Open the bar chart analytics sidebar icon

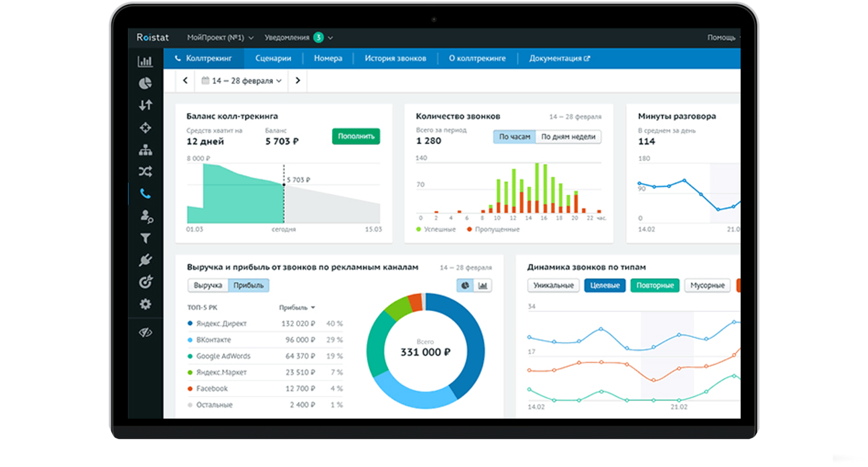(x=145, y=61)
